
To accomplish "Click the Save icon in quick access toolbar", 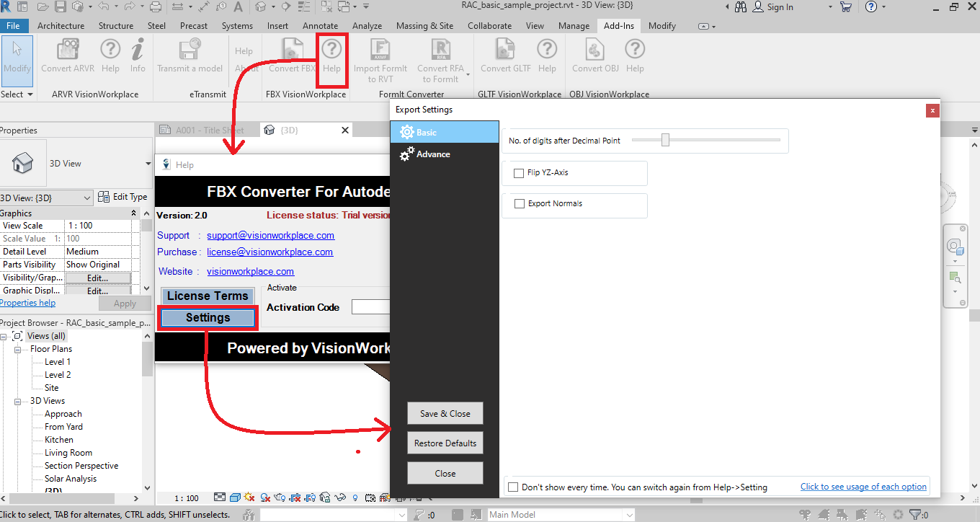I will [x=61, y=7].
